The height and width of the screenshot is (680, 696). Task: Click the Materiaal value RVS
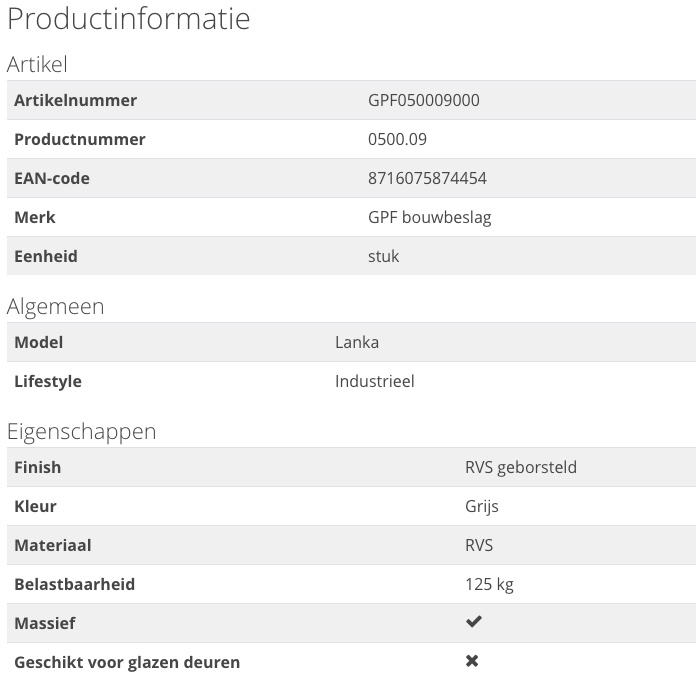(x=479, y=546)
